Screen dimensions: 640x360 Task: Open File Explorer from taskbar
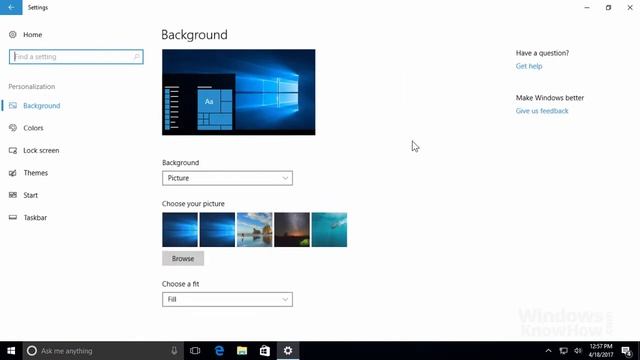pyautogui.click(x=242, y=351)
